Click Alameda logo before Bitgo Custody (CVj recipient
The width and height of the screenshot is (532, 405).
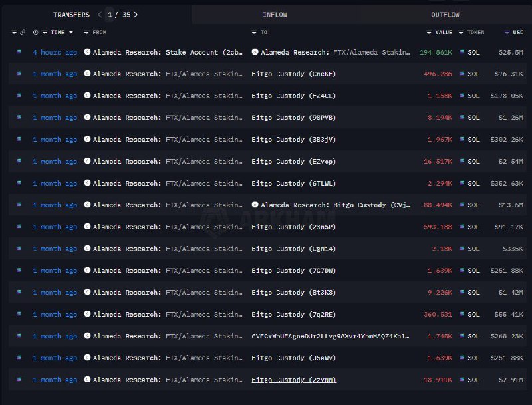pyautogui.click(x=255, y=205)
